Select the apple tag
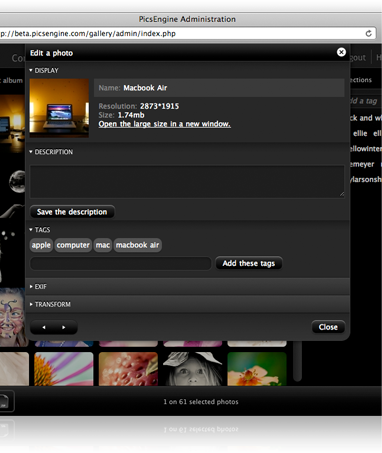The height and width of the screenshot is (453, 382). (41, 245)
